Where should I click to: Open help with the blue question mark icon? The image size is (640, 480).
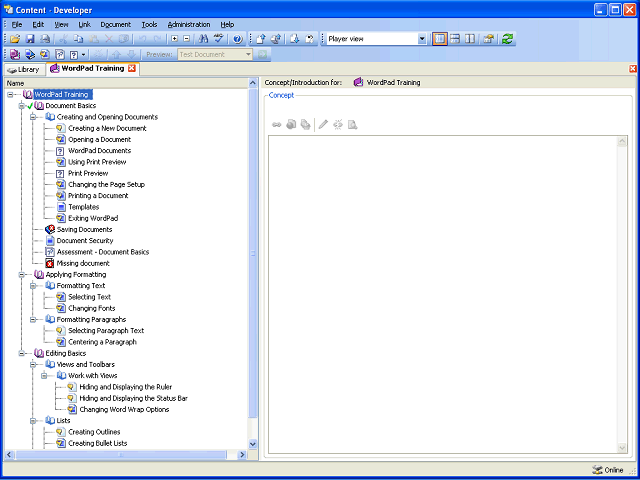click(x=238, y=39)
